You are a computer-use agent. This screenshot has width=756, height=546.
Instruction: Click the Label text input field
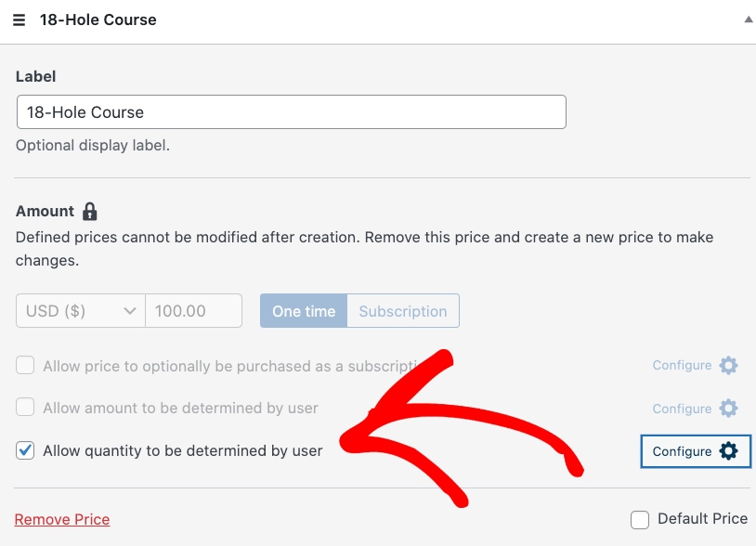[291, 112]
